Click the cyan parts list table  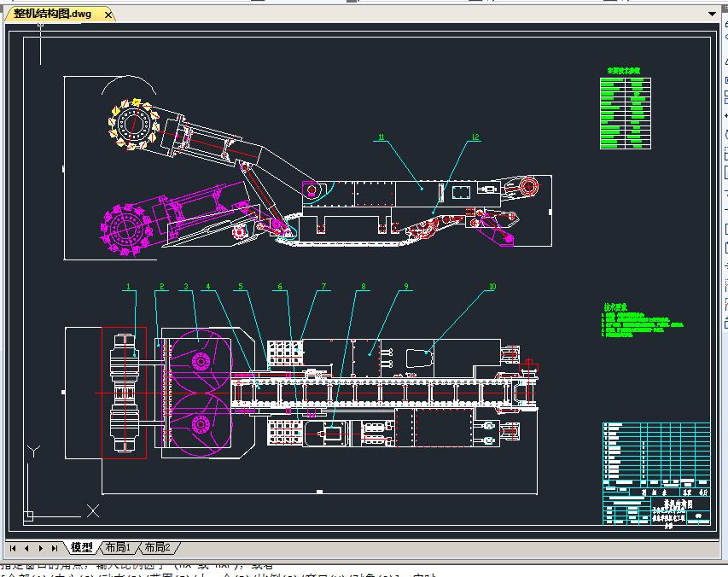[x=656, y=453]
